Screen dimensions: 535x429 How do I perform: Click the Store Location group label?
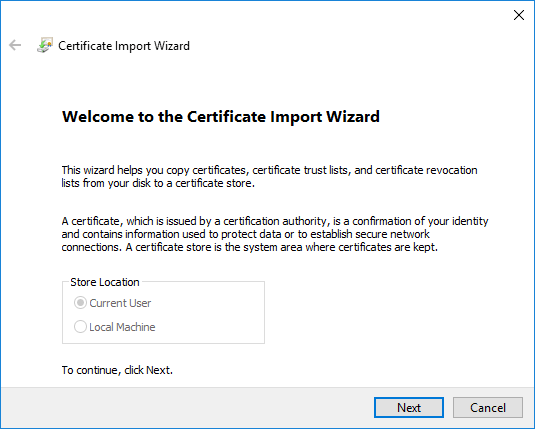pyautogui.click(x=105, y=282)
